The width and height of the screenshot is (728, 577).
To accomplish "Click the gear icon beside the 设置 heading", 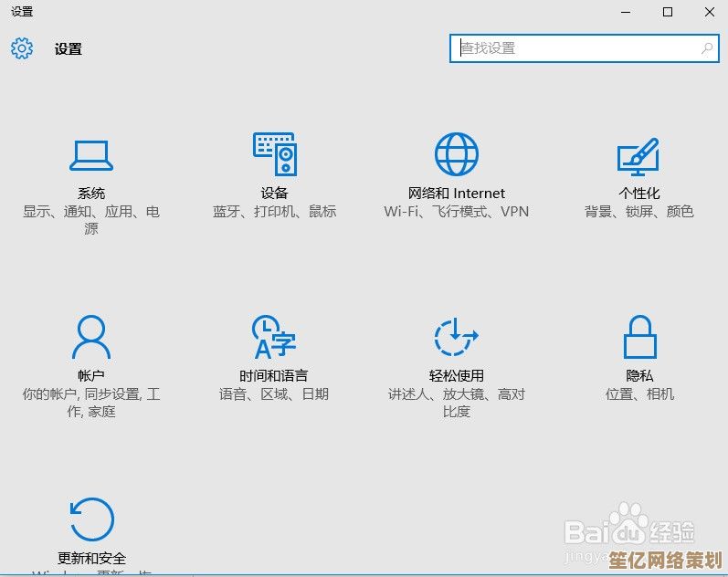I will point(22,48).
